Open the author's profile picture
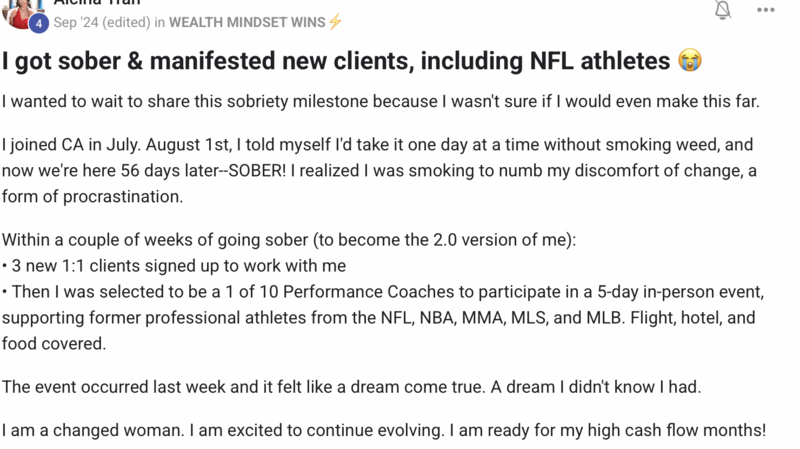The image size is (800, 449). tap(20, 13)
